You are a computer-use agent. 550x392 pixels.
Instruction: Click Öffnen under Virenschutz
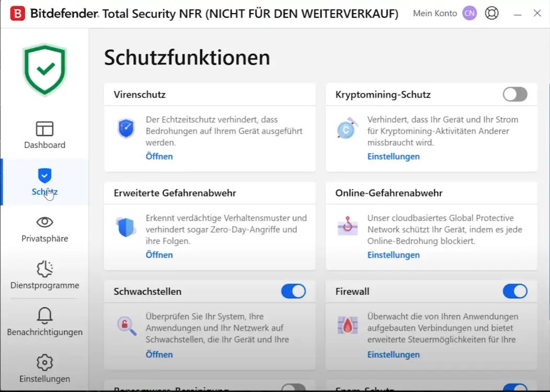[159, 156]
